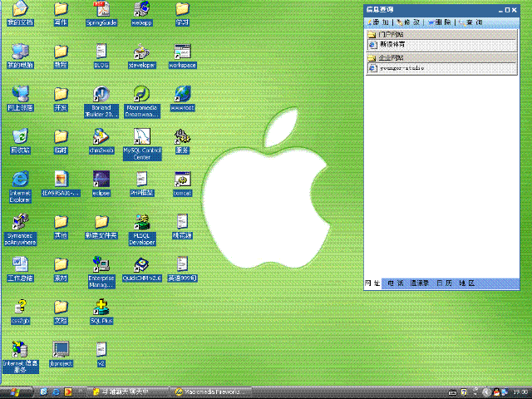Select the QuickCHM v2.6 icon

click(x=142, y=268)
